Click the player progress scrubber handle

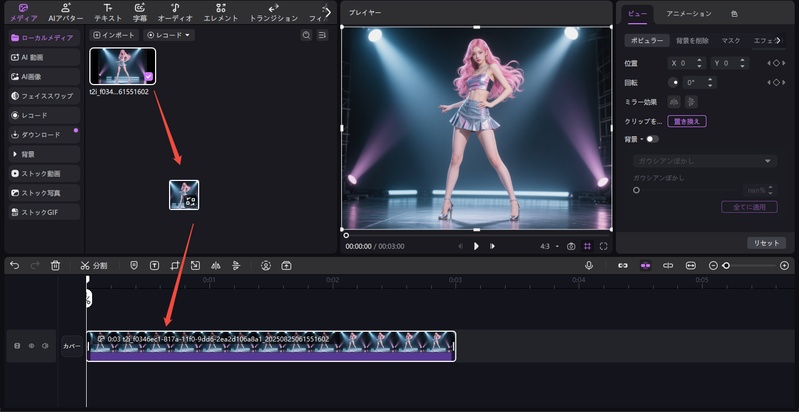346,235
